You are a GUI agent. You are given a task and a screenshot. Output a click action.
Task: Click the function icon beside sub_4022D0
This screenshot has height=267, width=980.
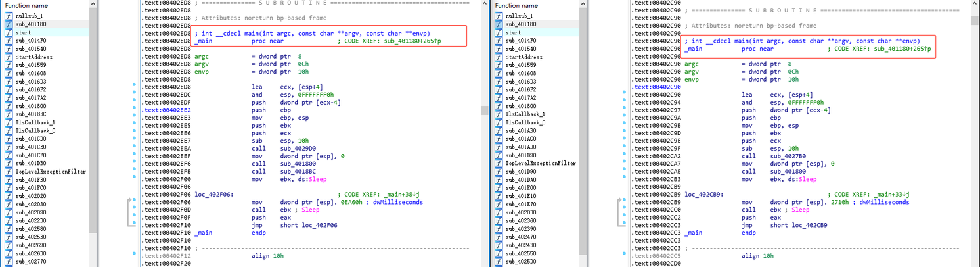tap(9, 220)
